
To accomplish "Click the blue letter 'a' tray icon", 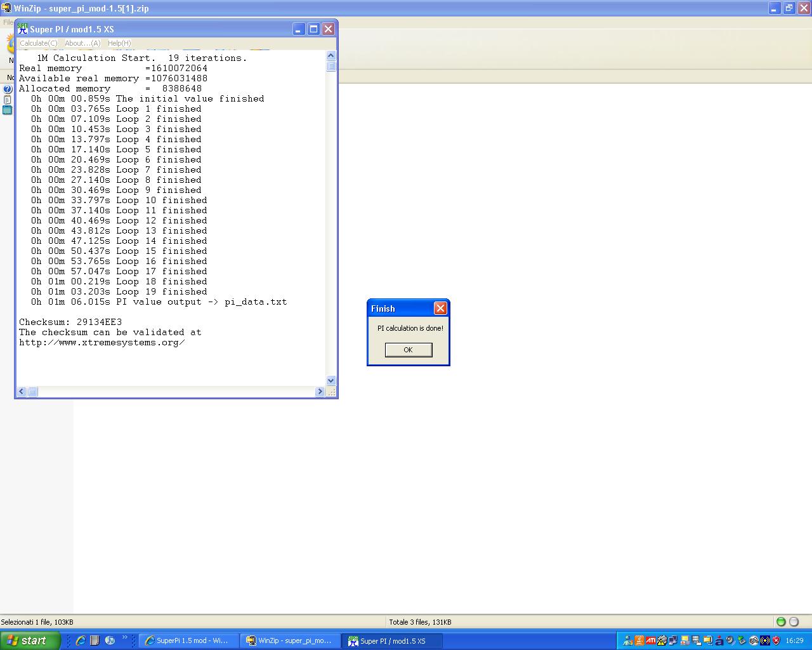I will click(719, 640).
